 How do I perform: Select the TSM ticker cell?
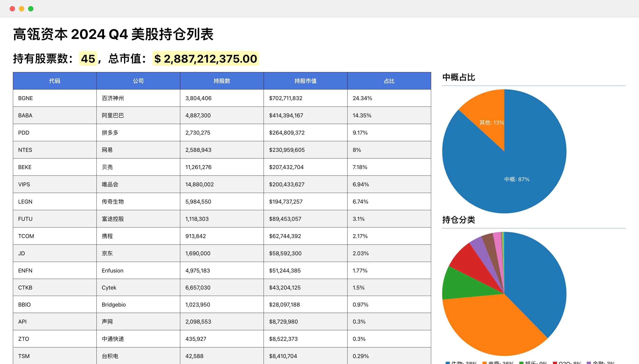(x=55, y=356)
